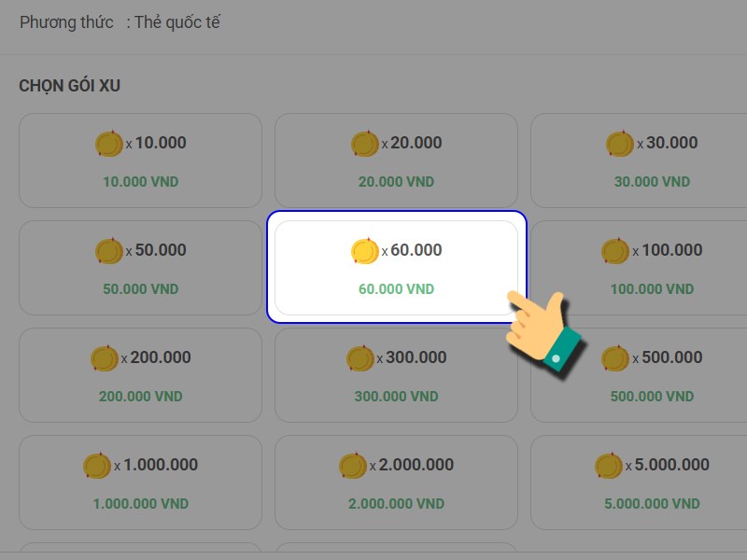This screenshot has height=560, width=747.
Task: Click the coin icon beside x 200.000
Action: (104, 358)
